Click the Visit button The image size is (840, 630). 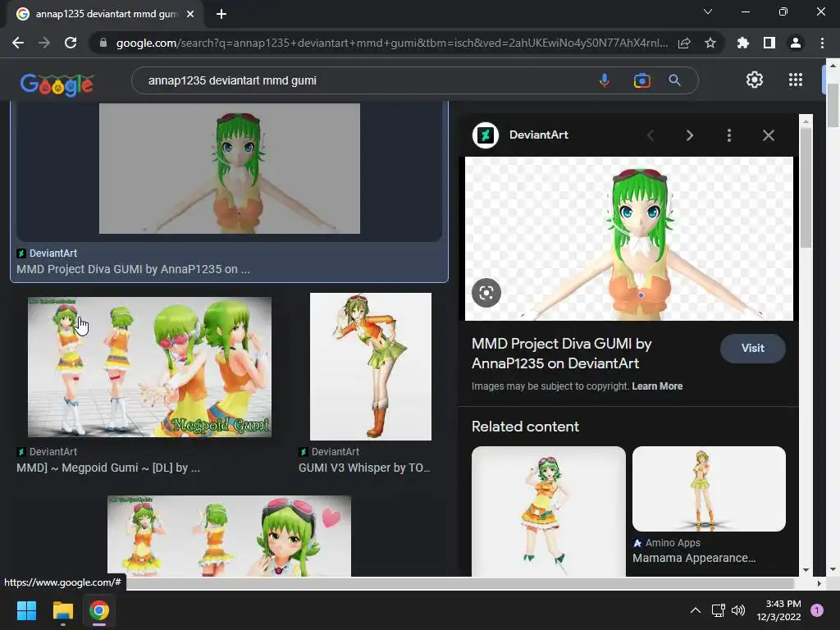[x=753, y=348]
